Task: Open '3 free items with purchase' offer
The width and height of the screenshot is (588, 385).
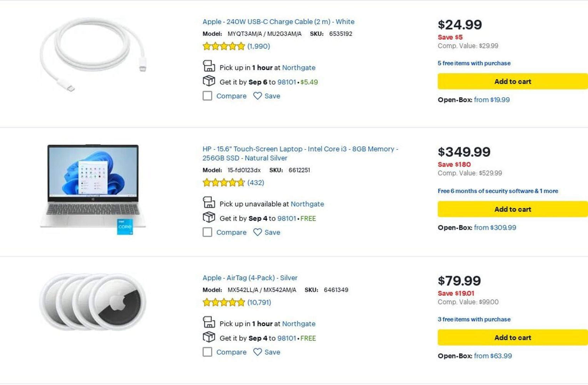Action: [x=474, y=319]
